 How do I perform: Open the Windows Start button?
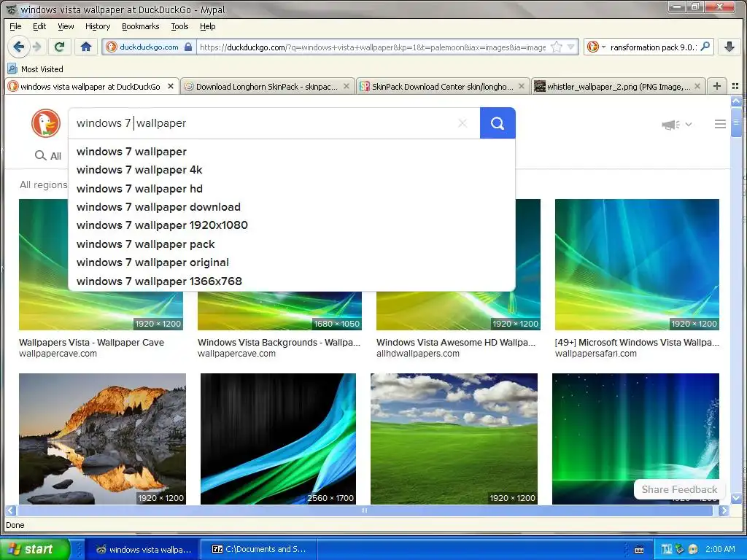coord(34,549)
